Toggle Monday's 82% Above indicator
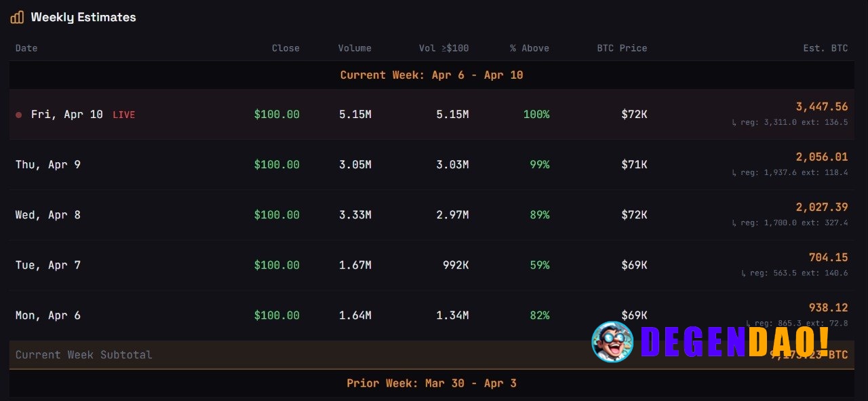Image resolution: width=868 pixels, height=401 pixels. [x=539, y=315]
